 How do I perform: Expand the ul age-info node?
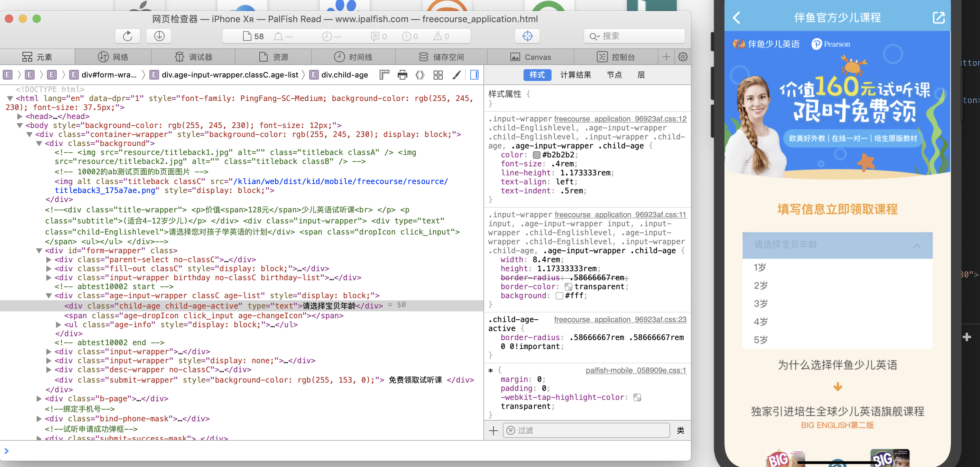58,325
